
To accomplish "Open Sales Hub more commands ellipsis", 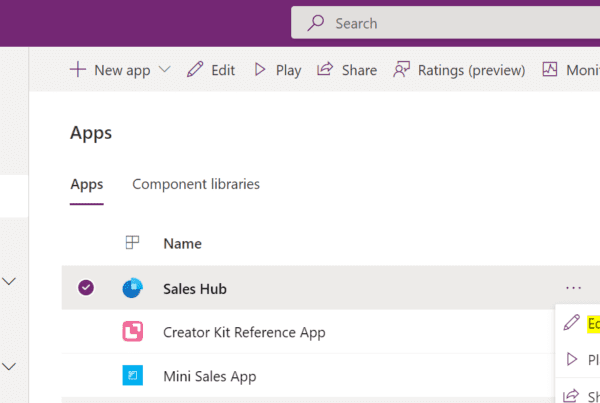I will (574, 288).
